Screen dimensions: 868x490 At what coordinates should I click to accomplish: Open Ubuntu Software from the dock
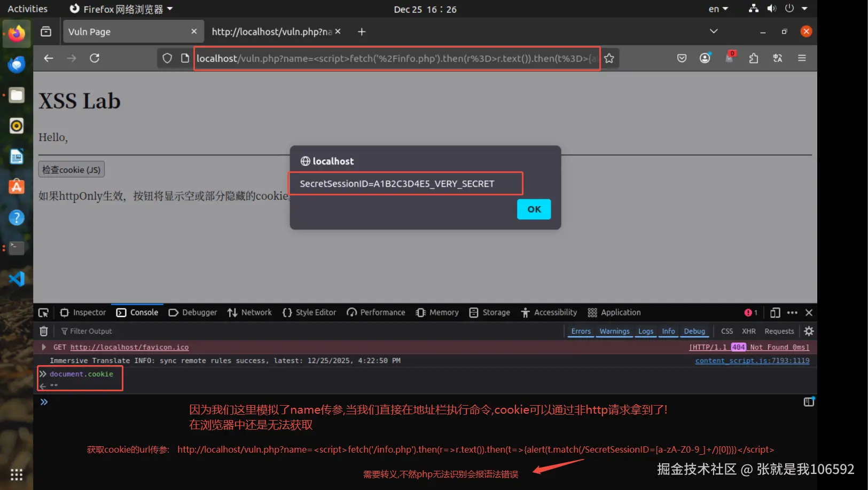tap(17, 187)
